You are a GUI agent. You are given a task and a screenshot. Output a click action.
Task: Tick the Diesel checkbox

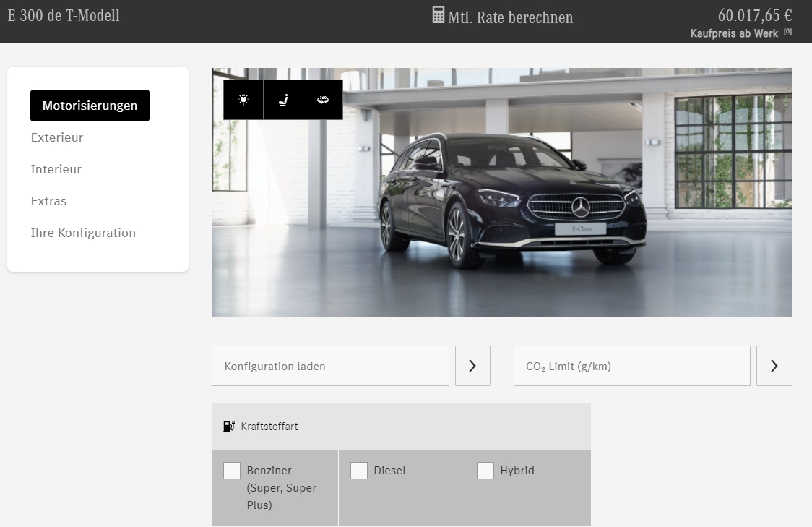[359, 471]
